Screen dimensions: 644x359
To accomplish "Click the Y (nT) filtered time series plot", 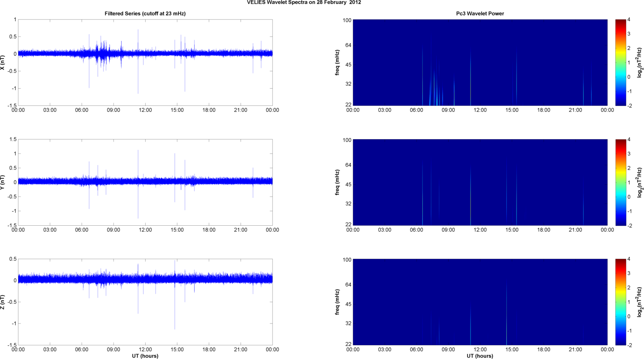I will [x=145, y=182].
